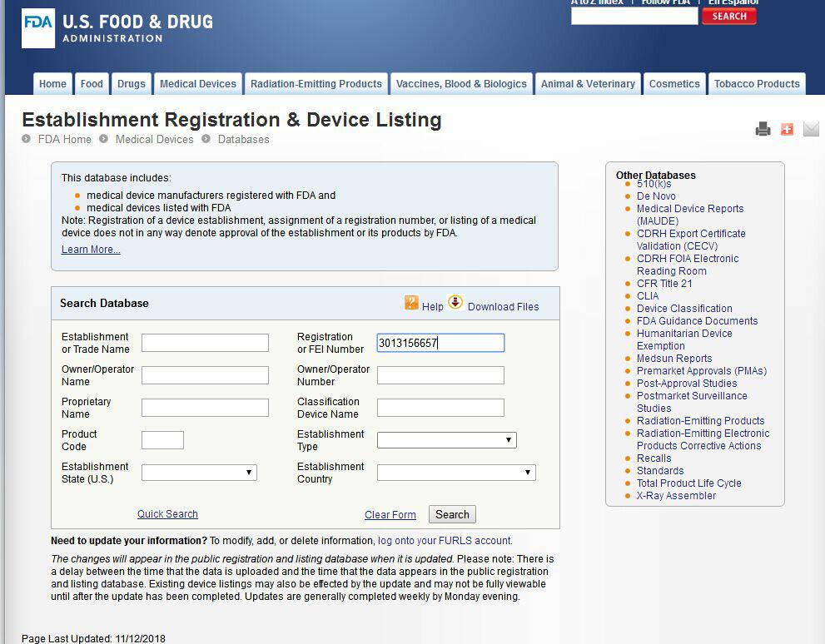Click the FURLS account login link
The image size is (825, 644).
pyautogui.click(x=445, y=541)
